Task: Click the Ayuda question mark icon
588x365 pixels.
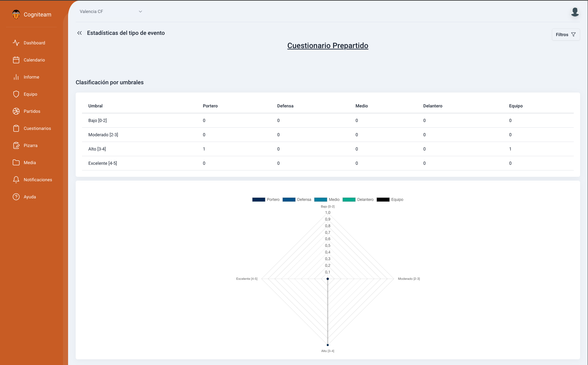Action: 16,197
